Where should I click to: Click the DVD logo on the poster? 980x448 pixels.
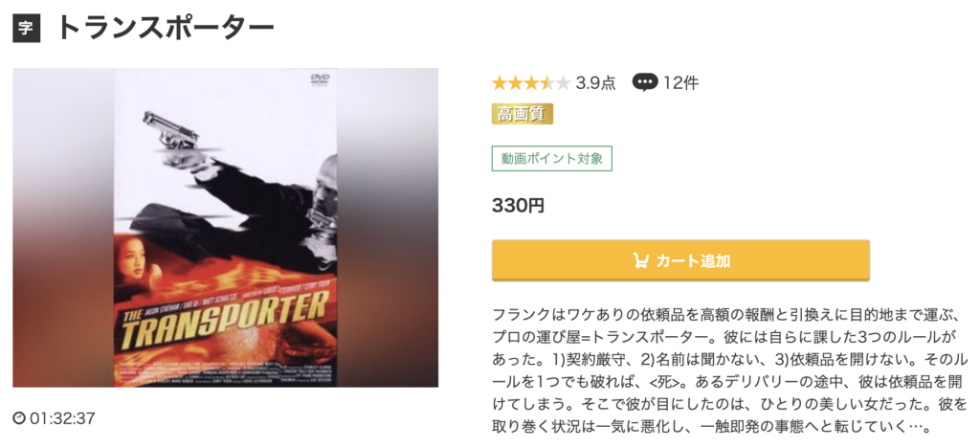319,79
